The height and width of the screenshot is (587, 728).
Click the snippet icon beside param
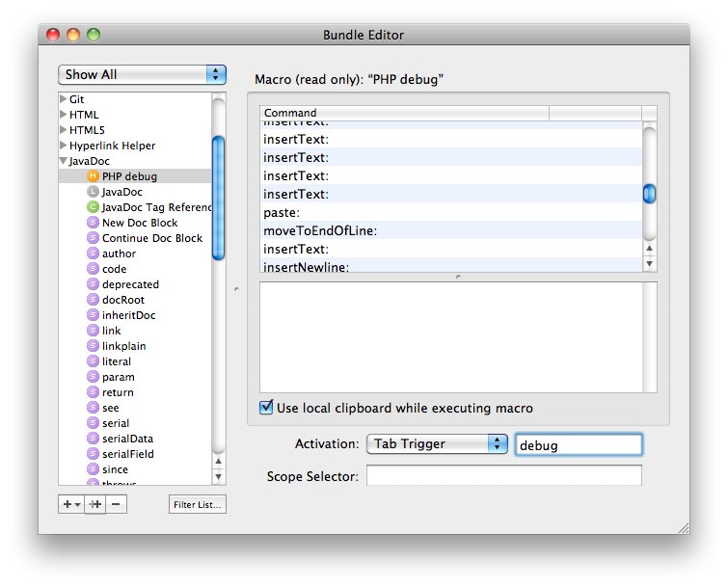[x=94, y=377]
